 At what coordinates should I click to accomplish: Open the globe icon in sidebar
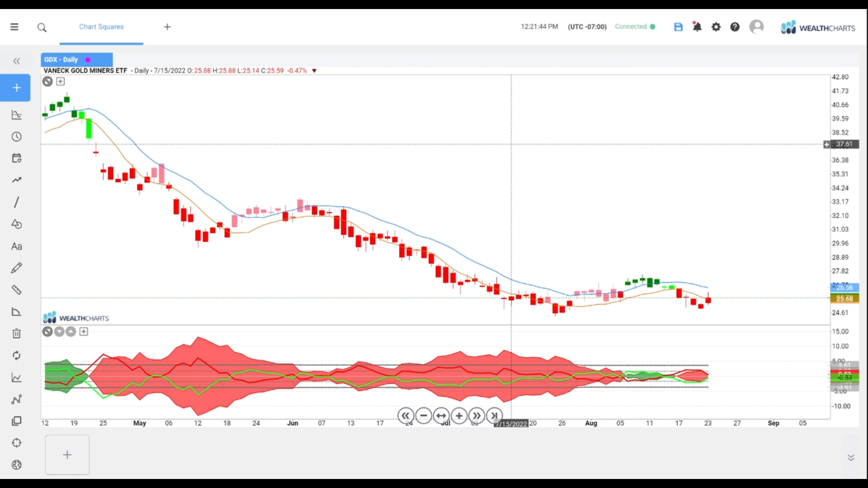tap(17, 465)
